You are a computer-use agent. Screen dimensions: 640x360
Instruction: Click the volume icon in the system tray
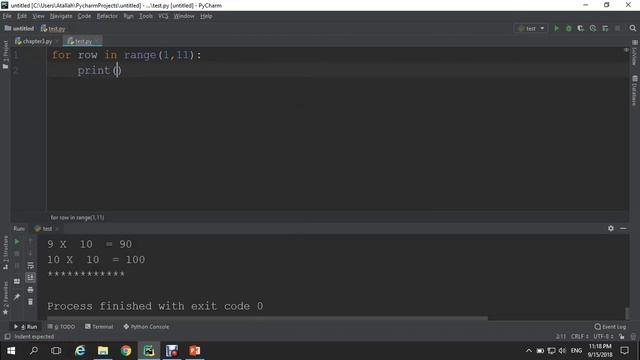pos(562,351)
